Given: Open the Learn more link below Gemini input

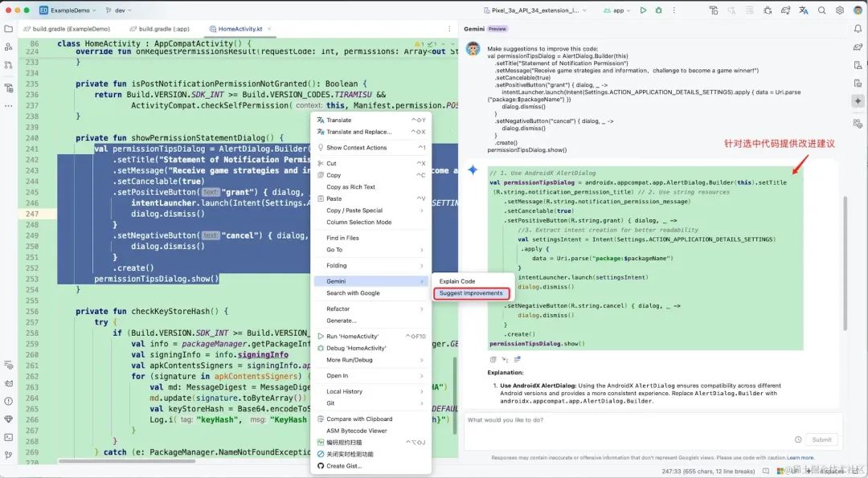Looking at the screenshot, I should click(x=800, y=458).
